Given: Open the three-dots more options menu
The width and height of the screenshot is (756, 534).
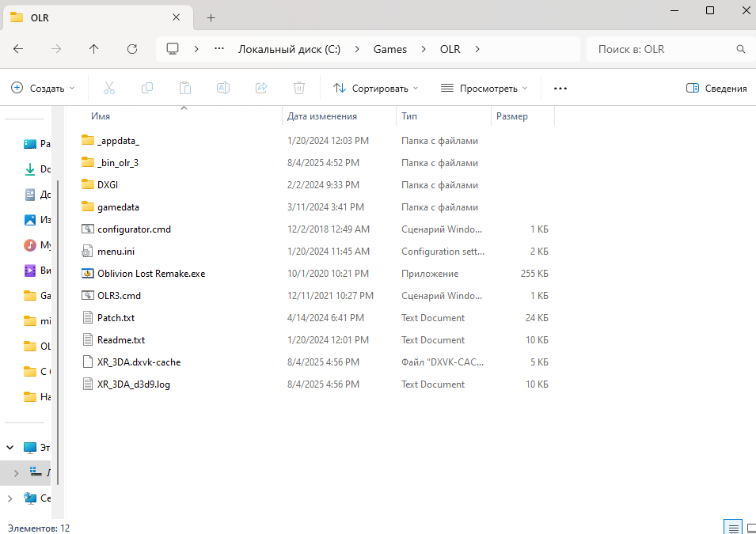Looking at the screenshot, I should click(x=560, y=88).
